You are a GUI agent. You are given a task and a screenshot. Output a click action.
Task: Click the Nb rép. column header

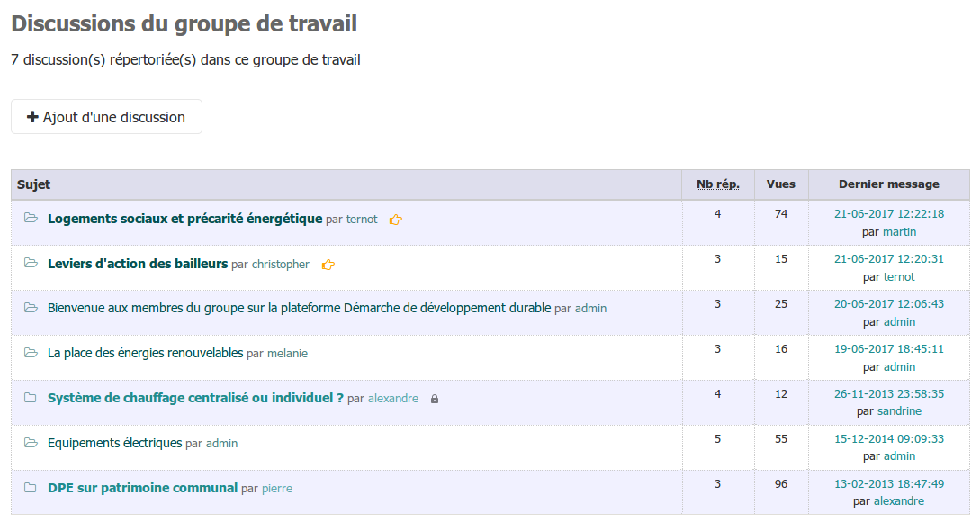(x=717, y=184)
